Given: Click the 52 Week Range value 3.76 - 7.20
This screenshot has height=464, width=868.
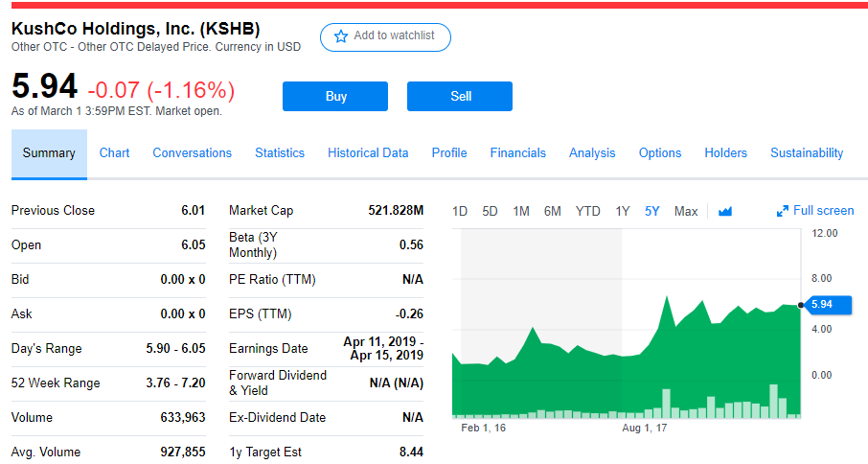Looking at the screenshot, I should [175, 383].
